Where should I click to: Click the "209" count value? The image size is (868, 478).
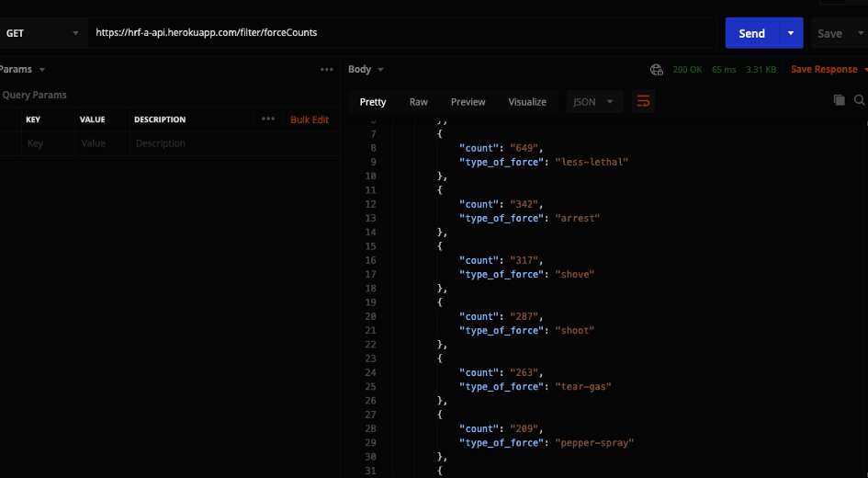click(524, 428)
